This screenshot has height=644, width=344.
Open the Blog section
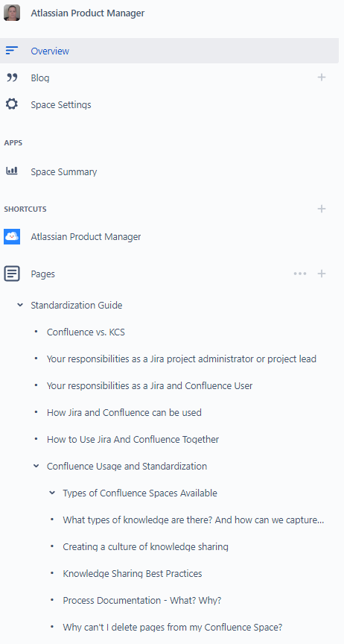pyautogui.click(x=39, y=78)
